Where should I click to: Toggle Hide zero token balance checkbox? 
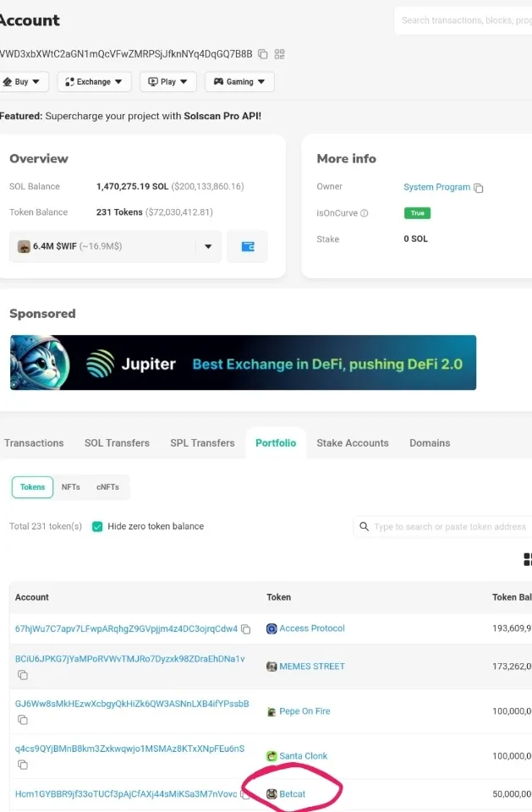[x=97, y=526]
